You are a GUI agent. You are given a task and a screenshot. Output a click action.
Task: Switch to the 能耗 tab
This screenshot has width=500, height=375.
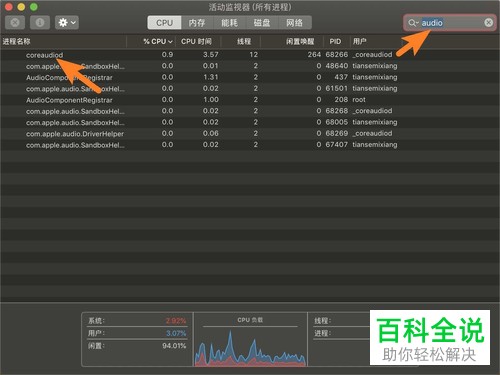coord(229,23)
